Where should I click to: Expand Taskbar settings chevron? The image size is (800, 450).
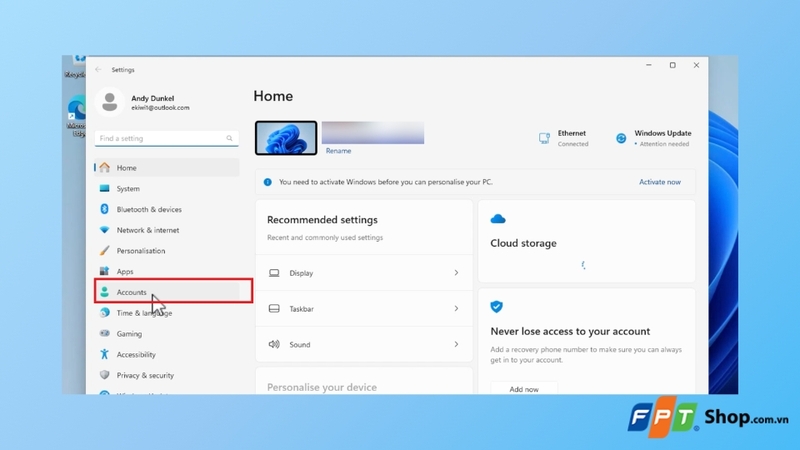click(456, 309)
